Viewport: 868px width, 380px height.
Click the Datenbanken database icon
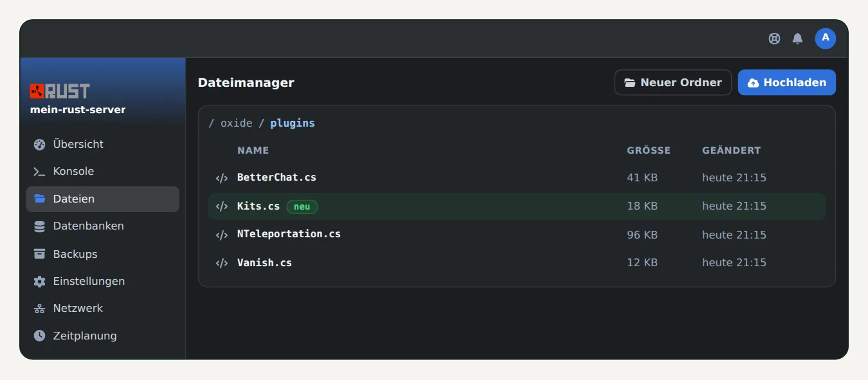pyautogui.click(x=40, y=226)
